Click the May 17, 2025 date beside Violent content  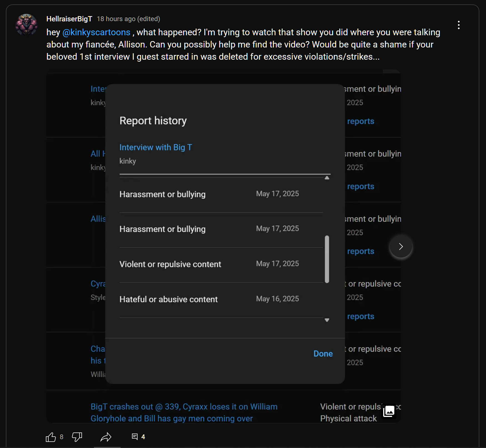click(277, 264)
